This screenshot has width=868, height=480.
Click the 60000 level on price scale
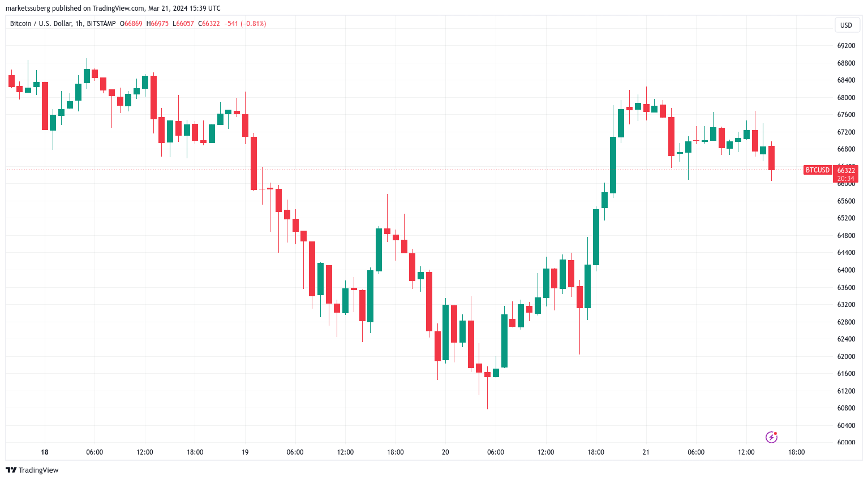(x=846, y=443)
